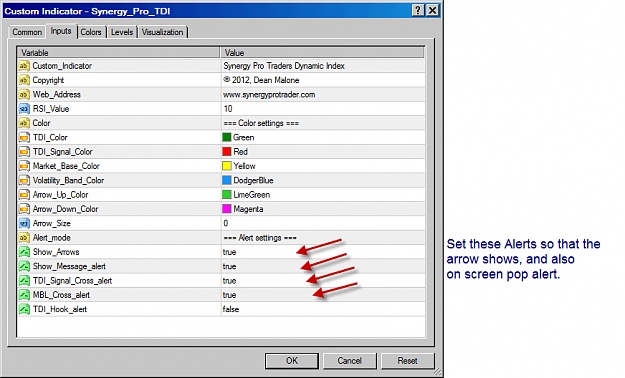This screenshot has height=378, width=625.
Task: Click the Show_Message_alert true value
Action: [x=230, y=267]
